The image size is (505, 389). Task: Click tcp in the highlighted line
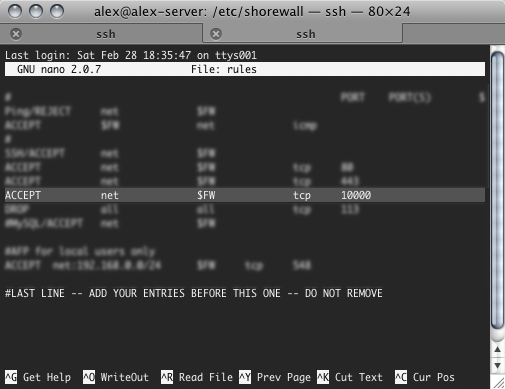302,196
